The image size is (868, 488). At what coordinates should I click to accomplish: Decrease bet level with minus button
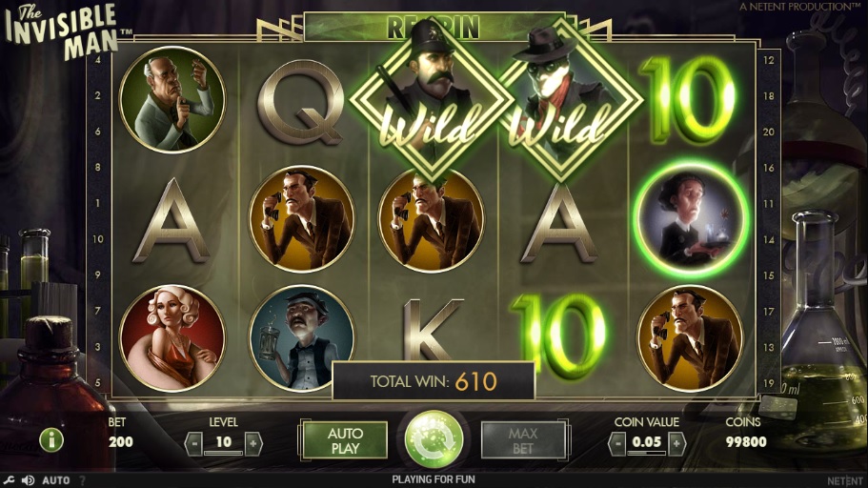coord(193,444)
